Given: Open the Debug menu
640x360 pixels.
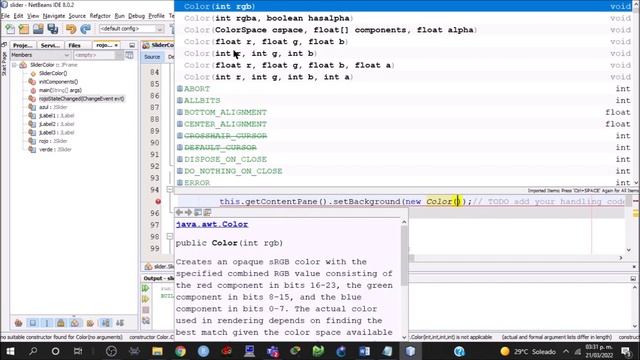Looking at the screenshot, I should [136, 16].
